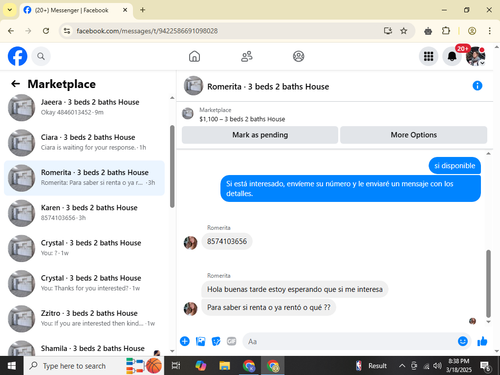This screenshot has width=500, height=375.
Task: Open the emoji picker in message box
Action: point(463,341)
